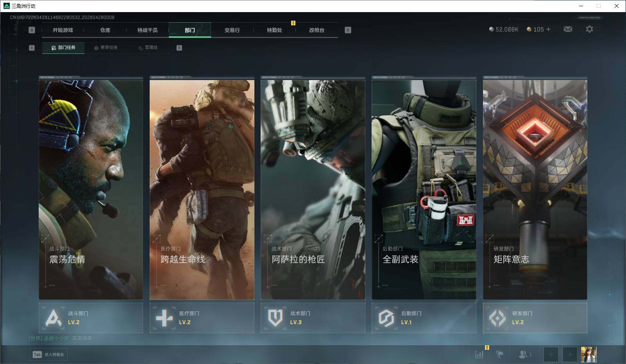Open the settings gear
The image size is (626, 364).
click(589, 29)
